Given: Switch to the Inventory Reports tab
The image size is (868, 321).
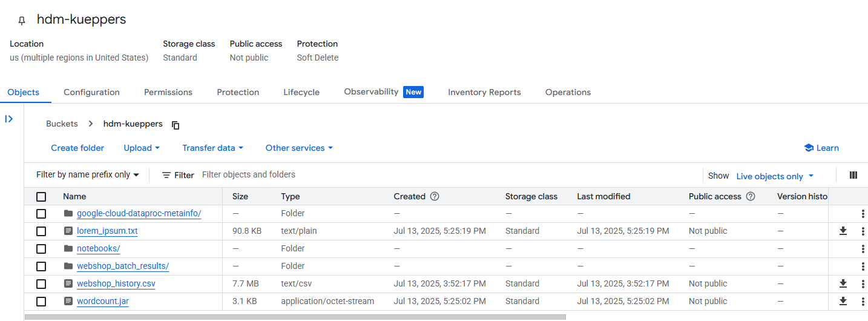Looking at the screenshot, I should tap(484, 92).
